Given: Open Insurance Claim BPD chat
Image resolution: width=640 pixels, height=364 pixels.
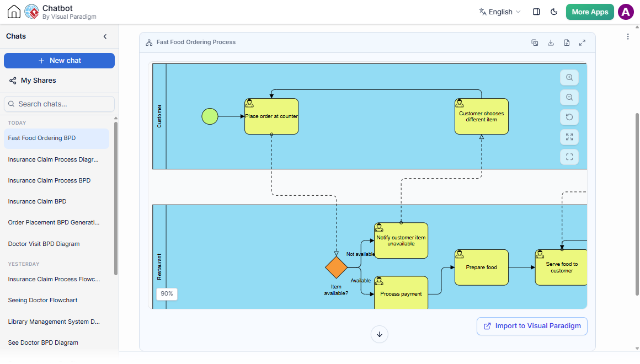Looking at the screenshot, I should (x=56, y=202).
